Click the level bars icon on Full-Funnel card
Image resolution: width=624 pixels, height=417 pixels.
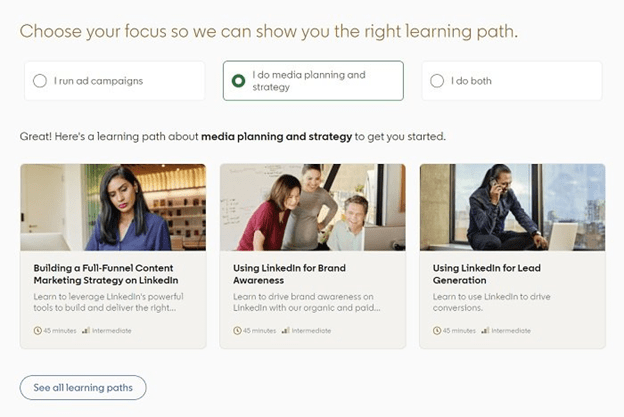(86, 330)
